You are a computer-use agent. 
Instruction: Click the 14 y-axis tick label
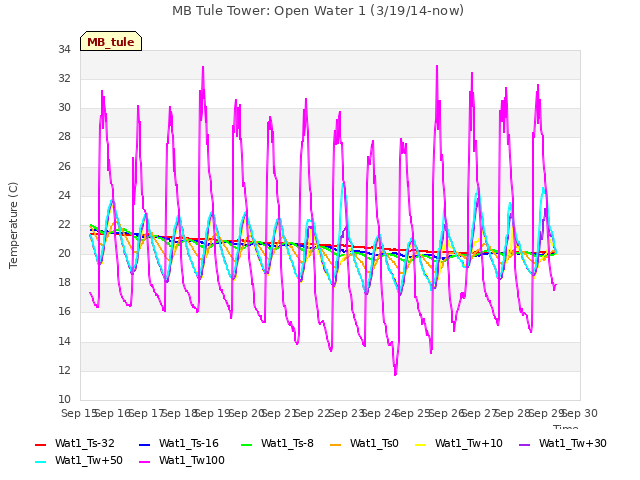point(64,341)
